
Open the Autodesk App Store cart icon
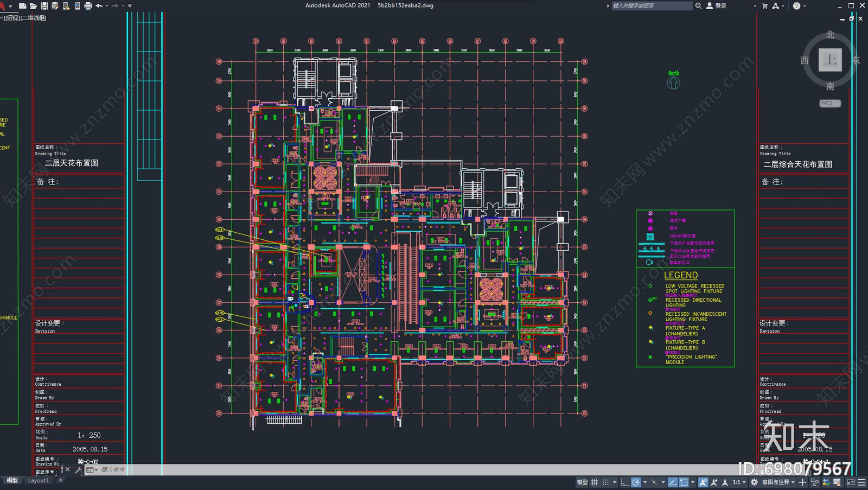765,5
